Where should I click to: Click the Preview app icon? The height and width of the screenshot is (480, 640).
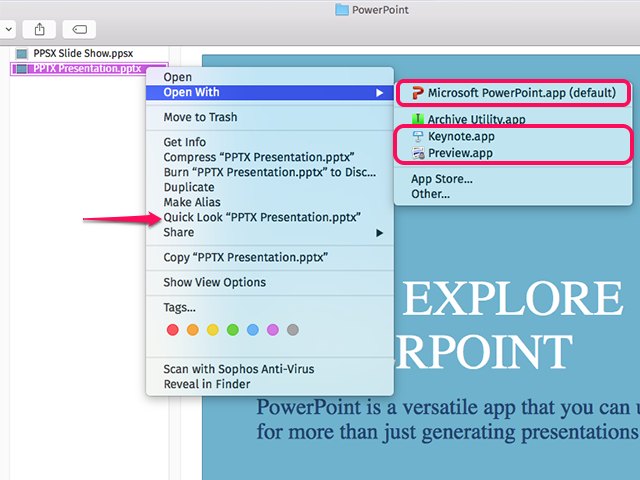click(x=417, y=153)
